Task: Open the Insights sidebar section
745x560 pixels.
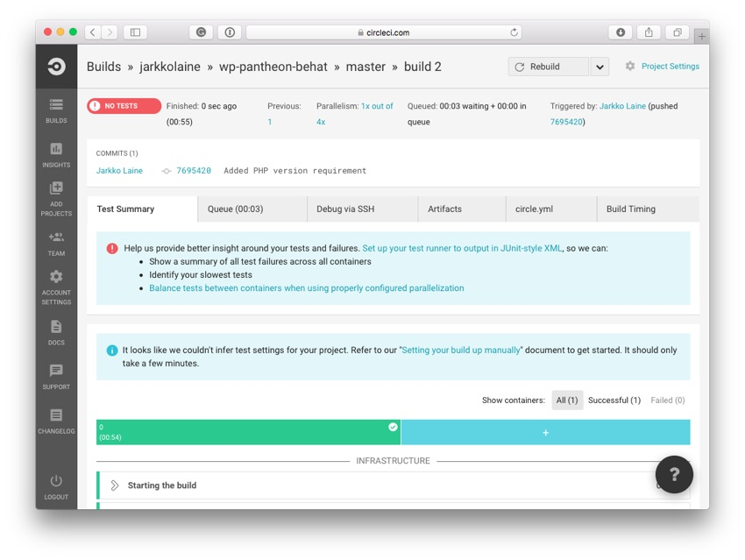Action: click(56, 155)
